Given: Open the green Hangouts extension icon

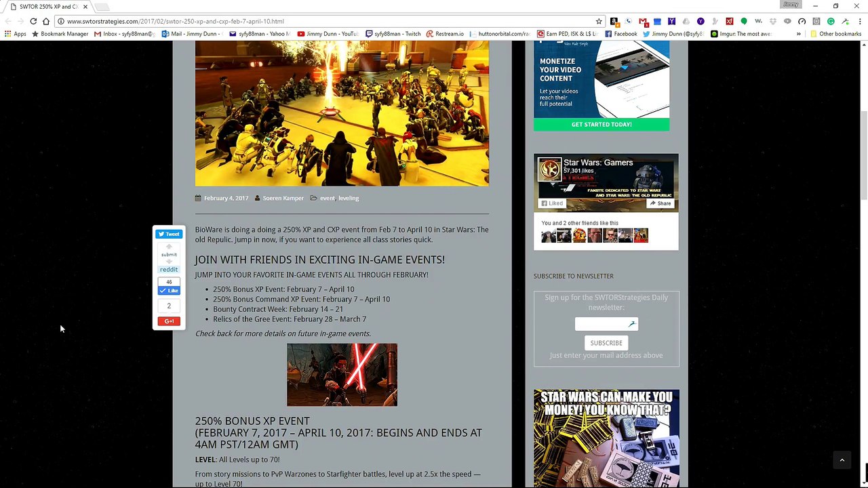Looking at the screenshot, I should coord(744,21).
